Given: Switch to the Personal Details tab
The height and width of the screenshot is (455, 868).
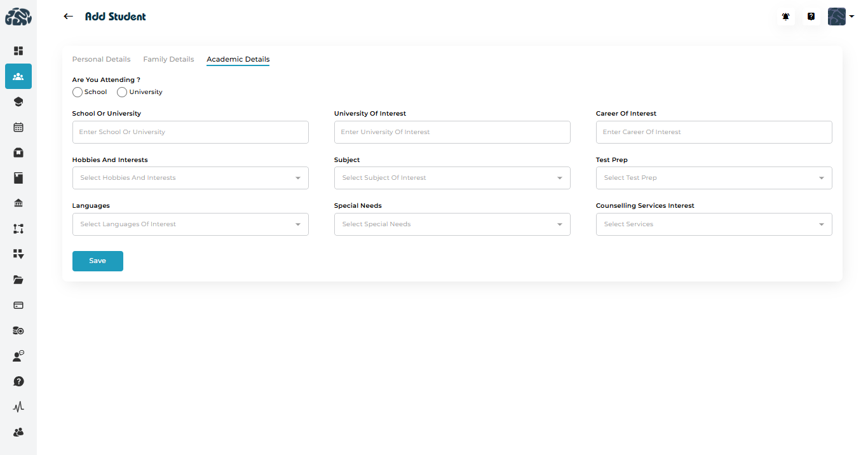Looking at the screenshot, I should click(x=101, y=59).
